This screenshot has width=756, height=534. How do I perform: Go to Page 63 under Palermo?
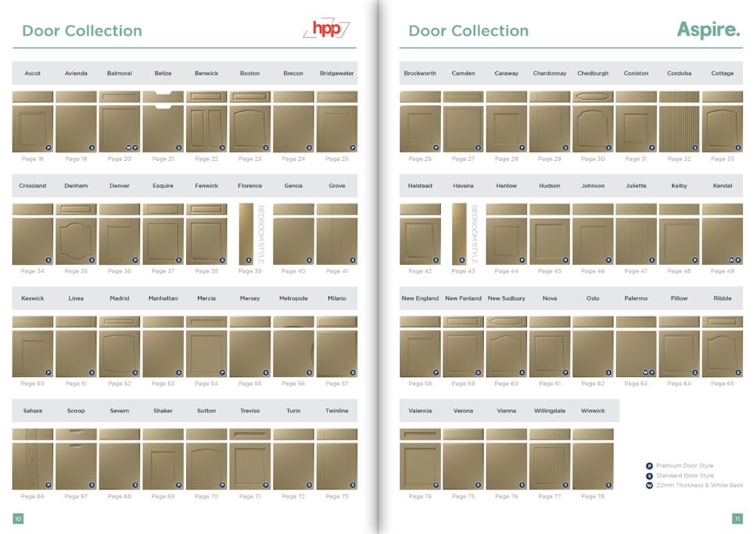636,384
